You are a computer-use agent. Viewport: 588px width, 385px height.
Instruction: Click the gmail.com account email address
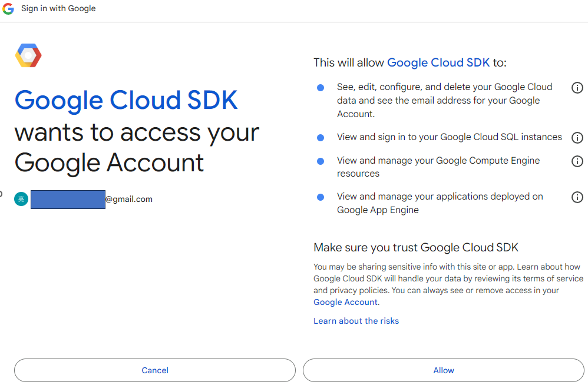coord(91,199)
